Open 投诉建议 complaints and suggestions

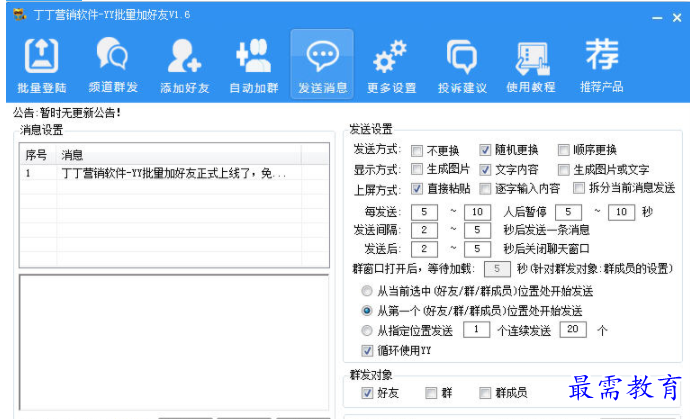pos(462,65)
